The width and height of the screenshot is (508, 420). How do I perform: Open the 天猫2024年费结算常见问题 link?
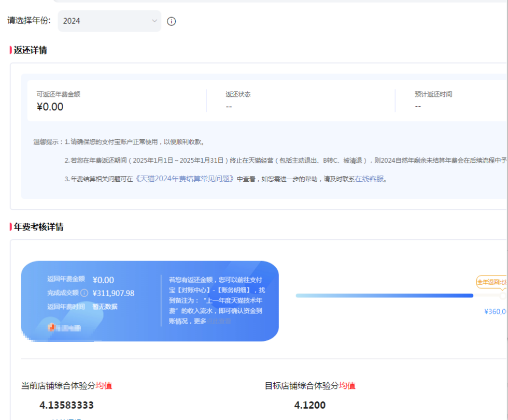185,179
